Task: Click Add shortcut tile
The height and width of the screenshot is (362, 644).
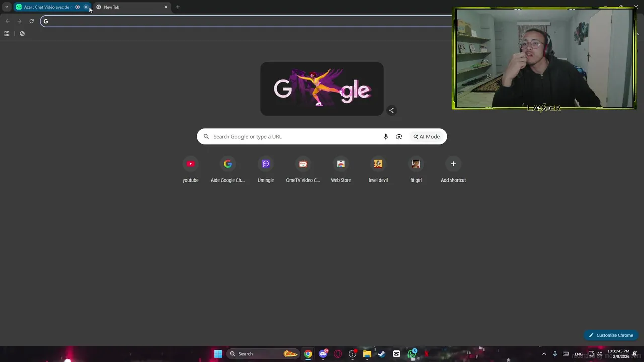Action: click(x=453, y=170)
